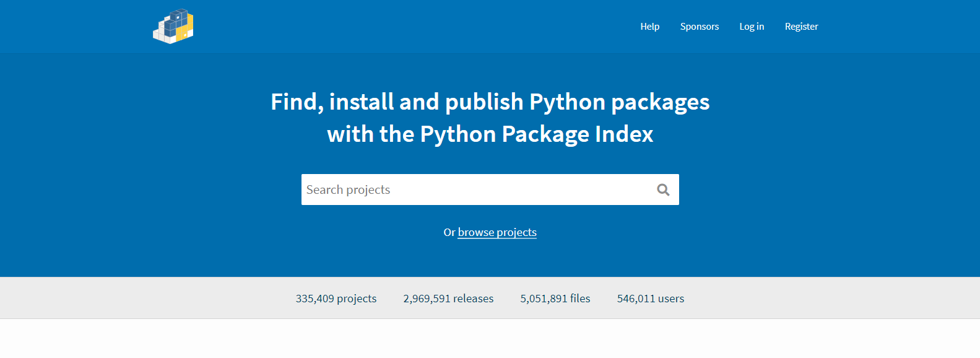Click the 5,051,891 files statistic
980x358 pixels.
pyautogui.click(x=555, y=299)
